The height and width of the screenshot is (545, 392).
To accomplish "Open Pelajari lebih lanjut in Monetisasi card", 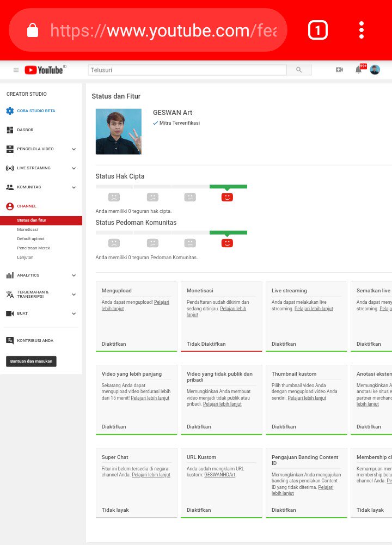I will coord(216,312).
